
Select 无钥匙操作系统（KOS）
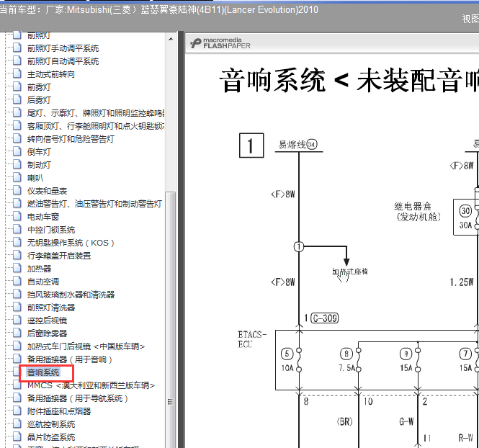pyautogui.click(x=71, y=243)
